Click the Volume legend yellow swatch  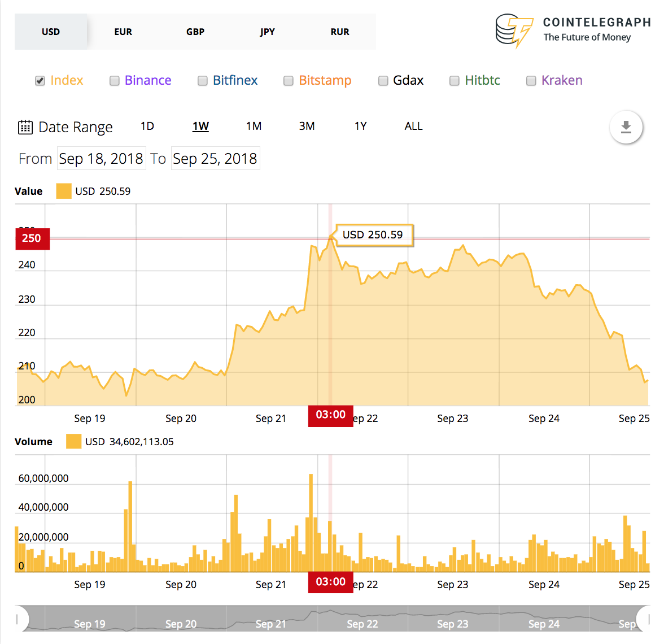(73, 442)
